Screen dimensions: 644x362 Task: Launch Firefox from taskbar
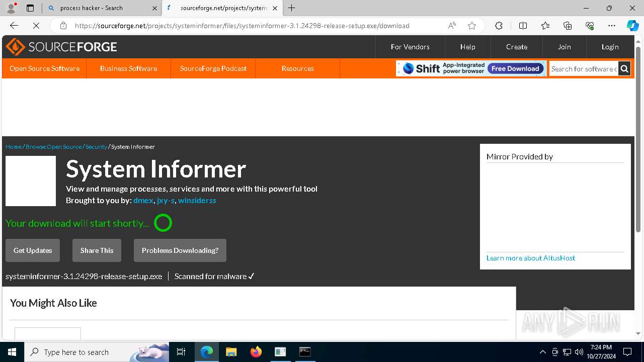click(256, 352)
